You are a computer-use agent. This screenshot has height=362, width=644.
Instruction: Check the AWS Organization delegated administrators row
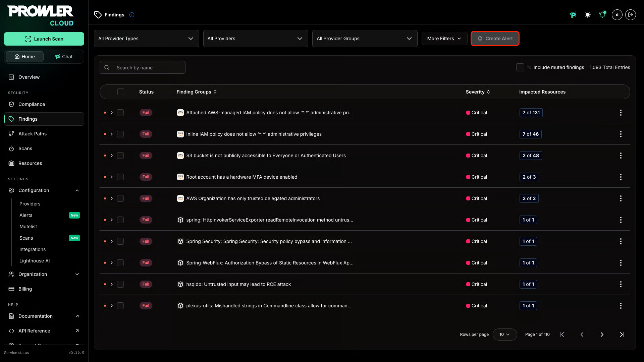[x=120, y=198]
